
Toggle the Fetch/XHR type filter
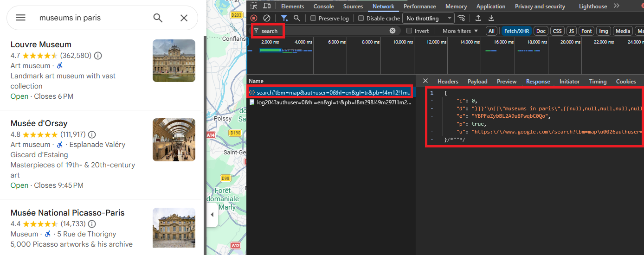515,31
